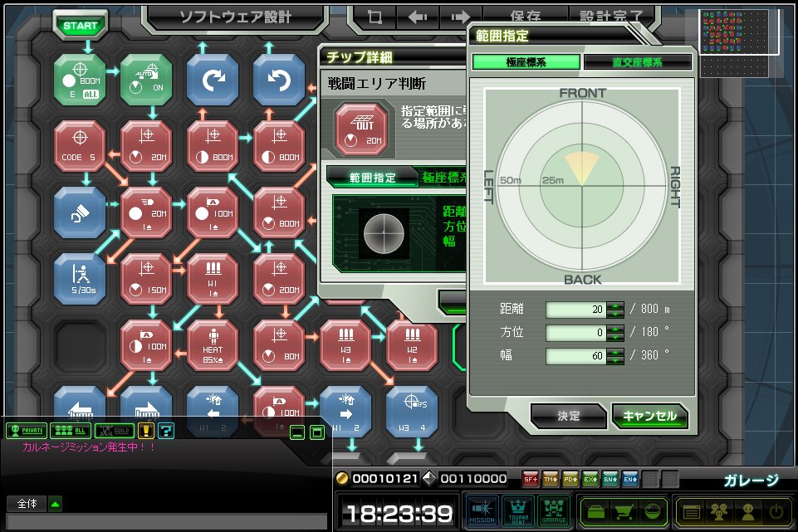Viewport: 798px width, 532px height.
Task: Open the TOURNAMENT menu button
Action: click(517, 511)
